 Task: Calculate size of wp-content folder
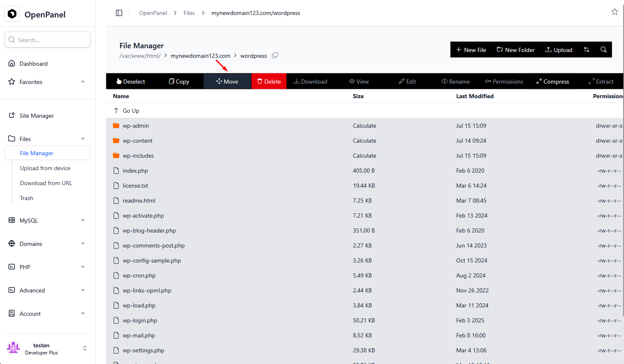pos(364,141)
